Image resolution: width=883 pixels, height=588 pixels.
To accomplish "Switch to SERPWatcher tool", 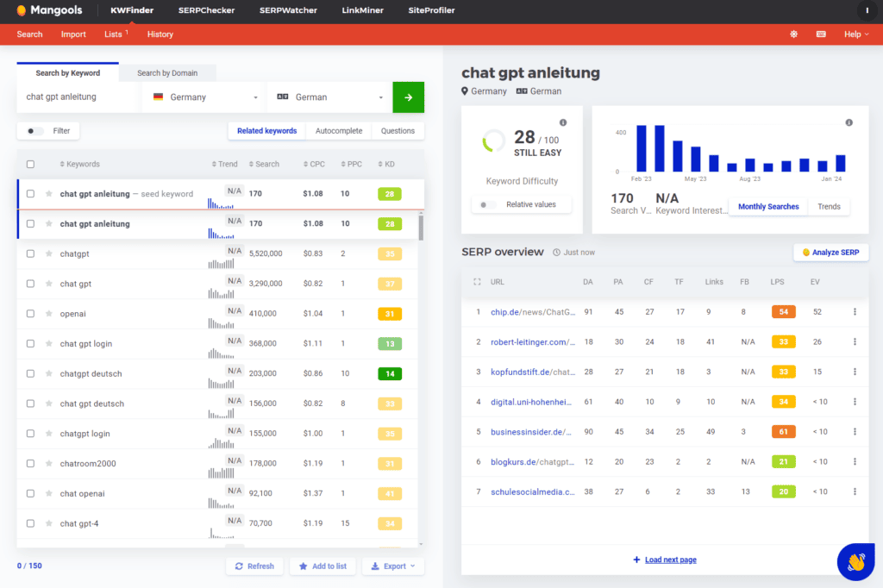I will click(288, 10).
